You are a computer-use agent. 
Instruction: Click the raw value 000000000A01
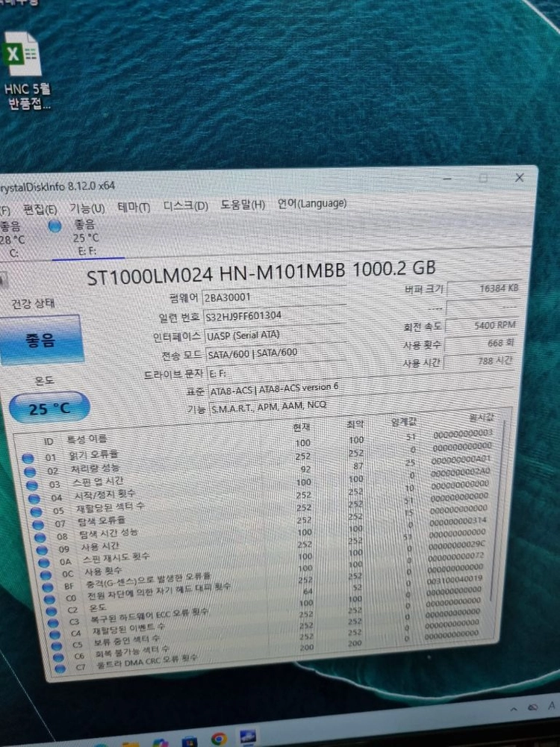461,459
